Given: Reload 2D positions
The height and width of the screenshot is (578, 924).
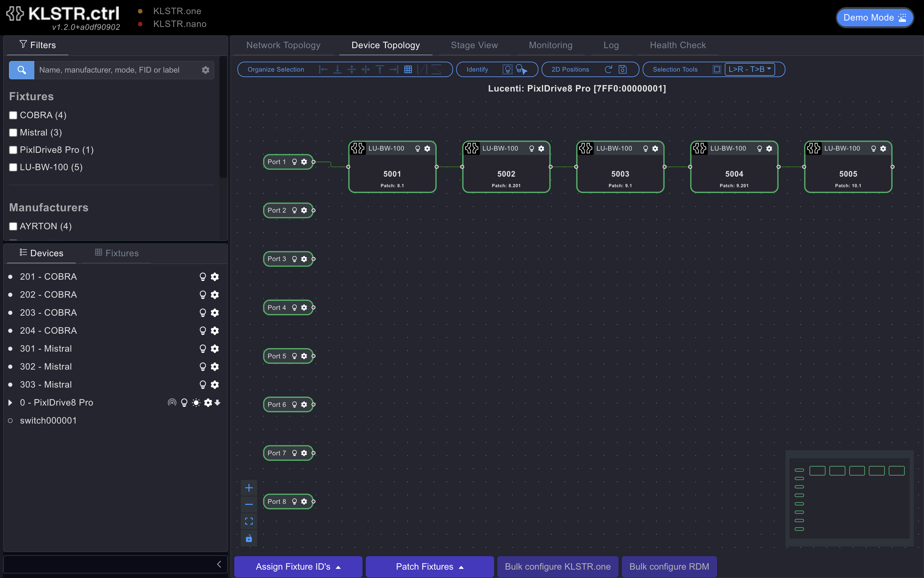Looking at the screenshot, I should pos(609,69).
